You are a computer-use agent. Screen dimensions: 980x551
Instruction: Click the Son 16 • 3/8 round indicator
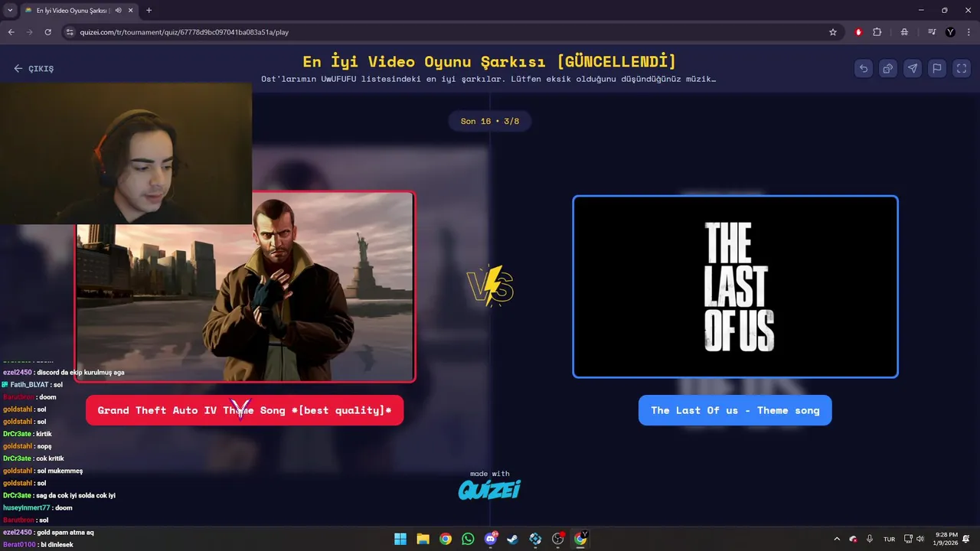[x=490, y=121]
